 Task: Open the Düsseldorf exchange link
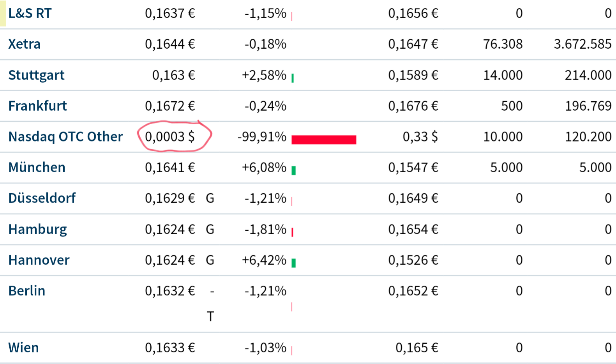42,198
